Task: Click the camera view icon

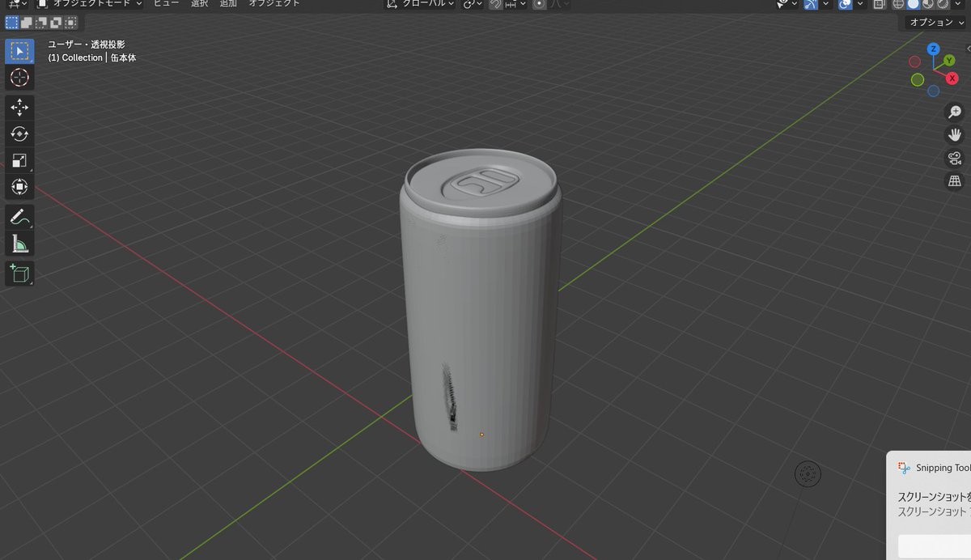Action: coord(954,158)
